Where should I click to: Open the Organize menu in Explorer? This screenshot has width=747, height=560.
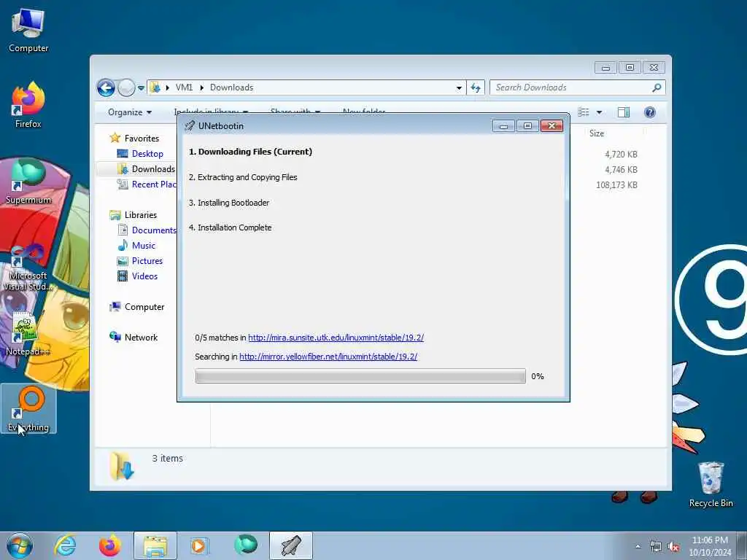(x=130, y=112)
